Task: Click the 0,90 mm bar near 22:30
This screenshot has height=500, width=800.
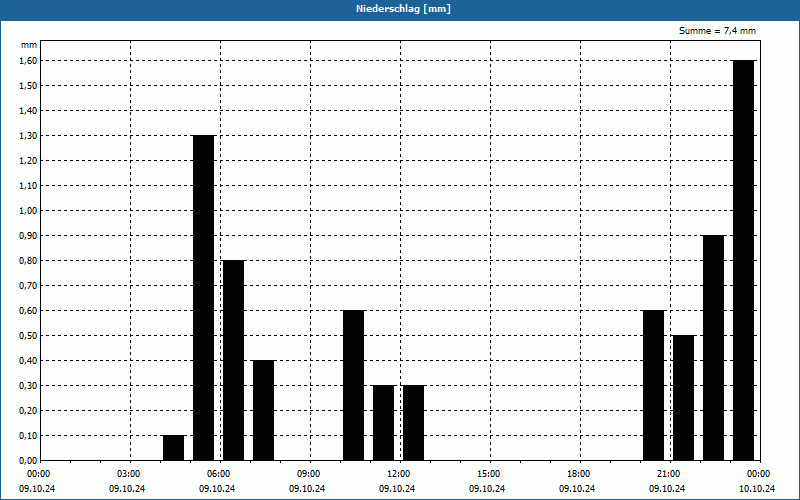Action: [x=713, y=348]
